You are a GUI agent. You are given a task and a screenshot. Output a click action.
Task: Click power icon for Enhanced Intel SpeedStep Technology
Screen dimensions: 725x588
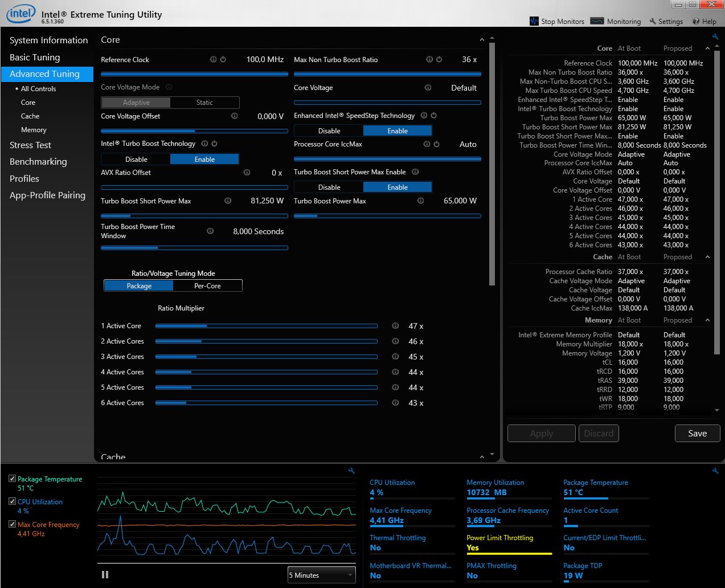coord(433,115)
